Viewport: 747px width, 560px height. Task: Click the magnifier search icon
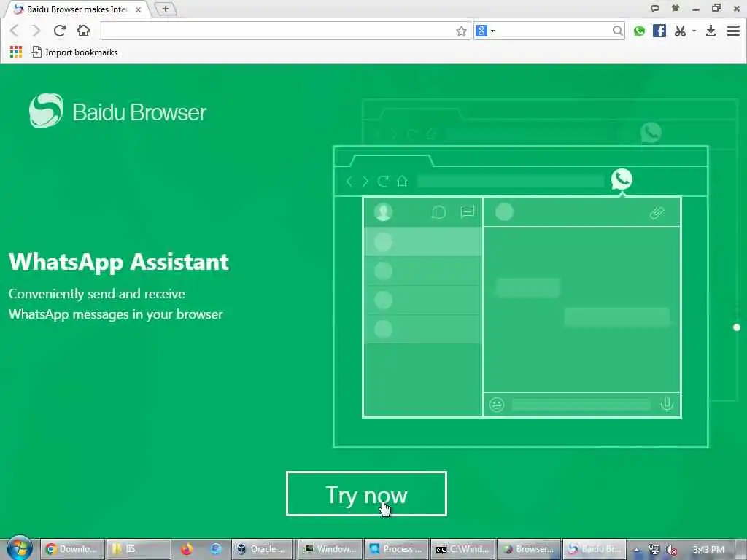[617, 31]
